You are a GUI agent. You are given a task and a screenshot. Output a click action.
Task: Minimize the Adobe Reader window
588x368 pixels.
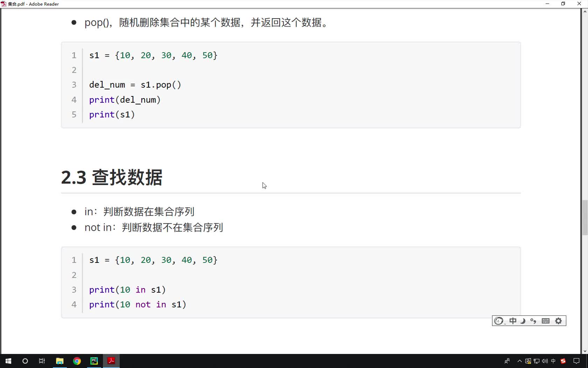(x=547, y=4)
